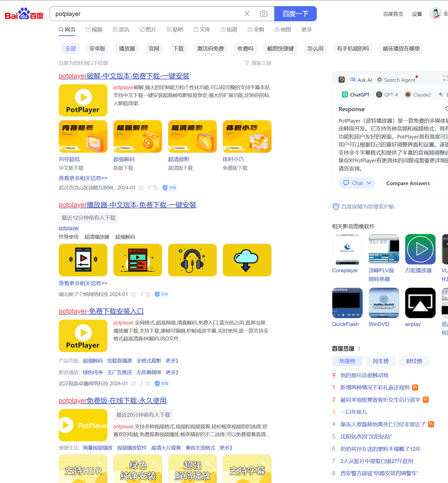Expand 更多》 in 便捷生活 row
This screenshot has height=483, width=448.
[x=226, y=448]
